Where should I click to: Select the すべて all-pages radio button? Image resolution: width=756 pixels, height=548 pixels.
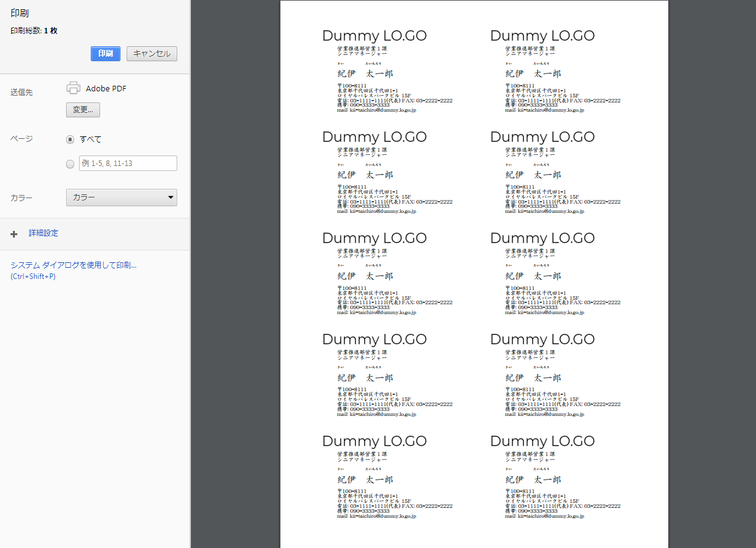click(x=70, y=139)
